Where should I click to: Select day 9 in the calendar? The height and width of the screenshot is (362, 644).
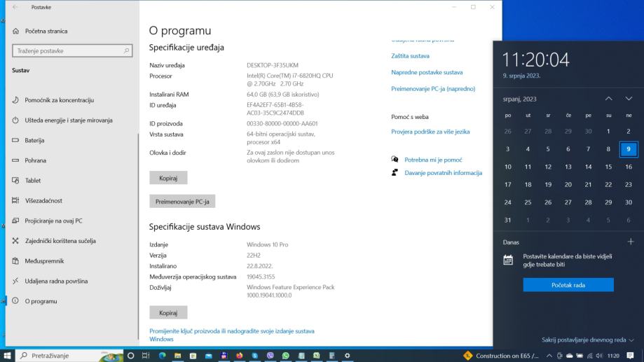pyautogui.click(x=629, y=149)
